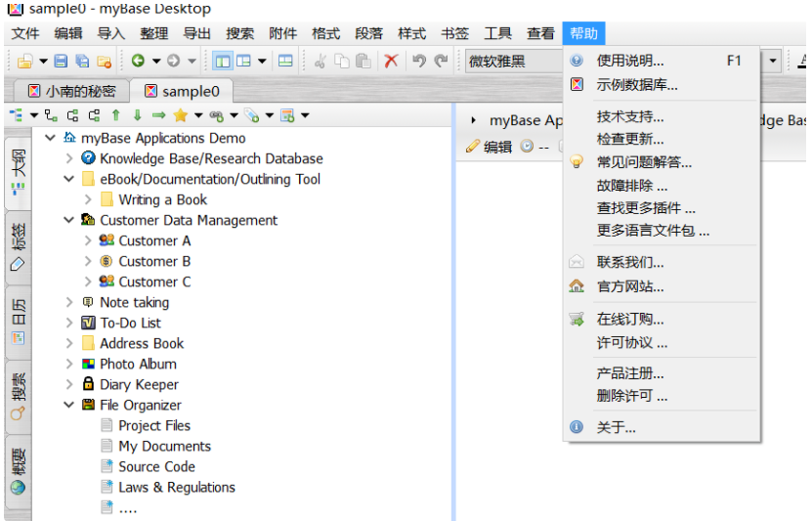This screenshot has width=812, height=521.
Task: Choose 示例数据库... menu entry
Action: 662,84
